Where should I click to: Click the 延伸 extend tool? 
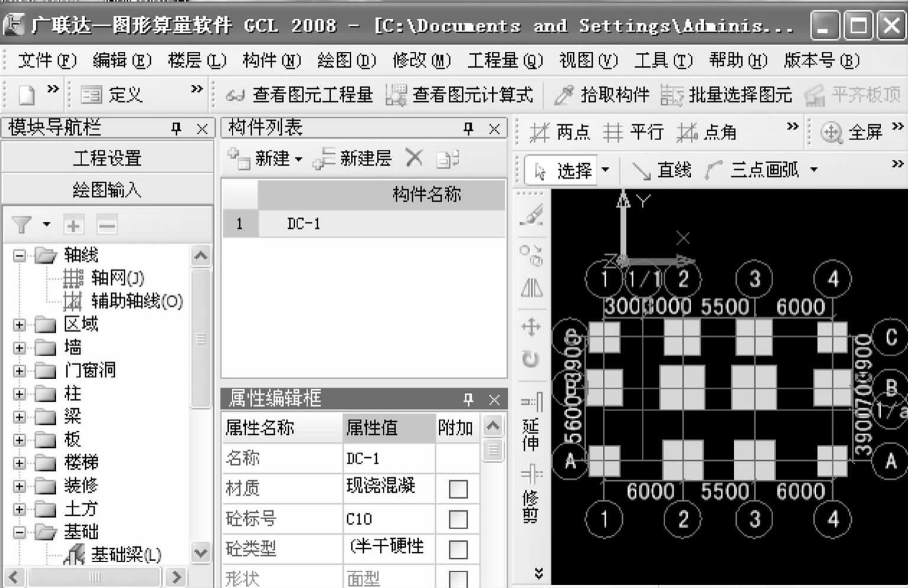tap(531, 422)
